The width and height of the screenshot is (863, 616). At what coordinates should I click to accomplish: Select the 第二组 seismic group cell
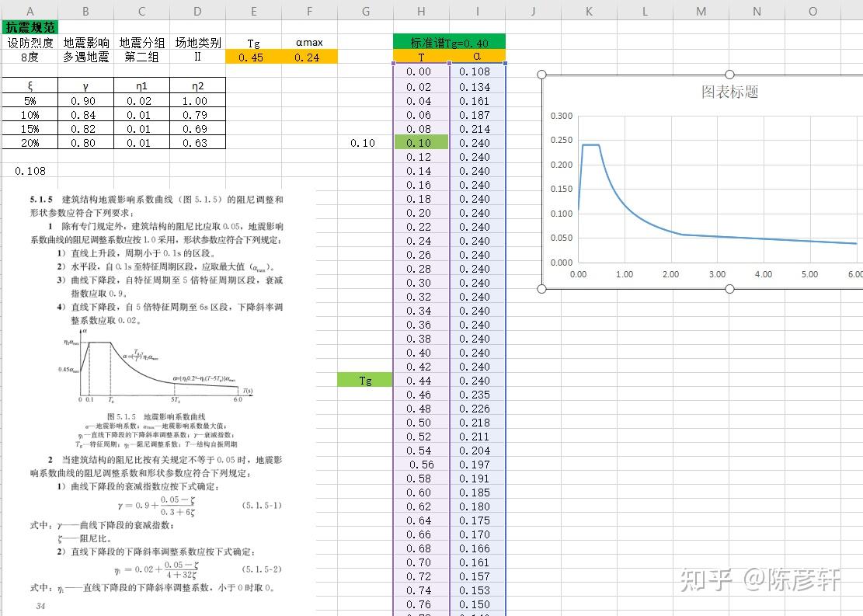point(141,57)
